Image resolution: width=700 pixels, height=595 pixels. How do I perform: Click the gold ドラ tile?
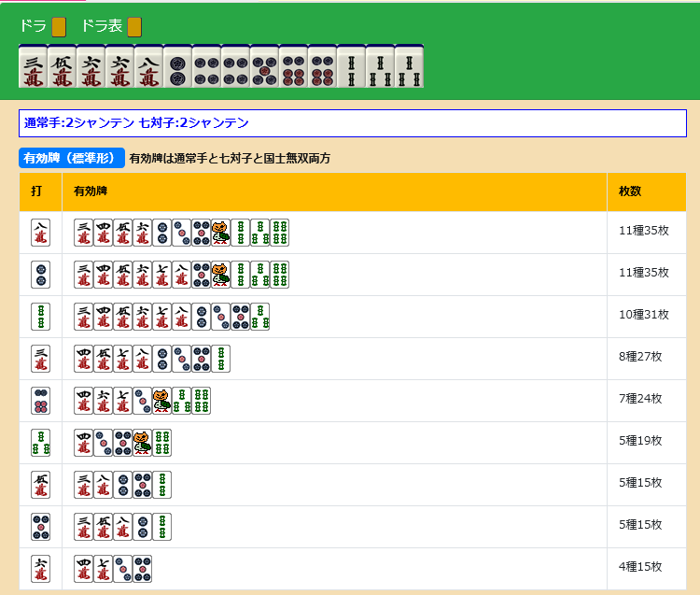[59, 26]
